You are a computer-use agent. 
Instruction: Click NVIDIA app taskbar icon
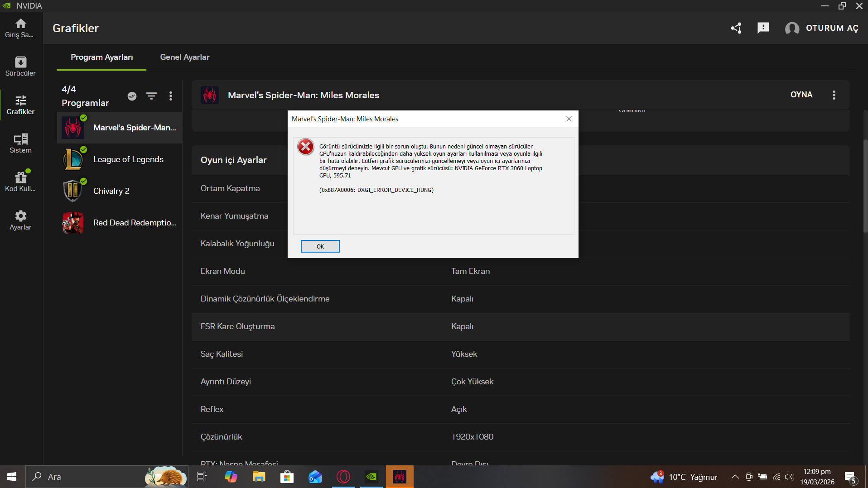[371, 477]
